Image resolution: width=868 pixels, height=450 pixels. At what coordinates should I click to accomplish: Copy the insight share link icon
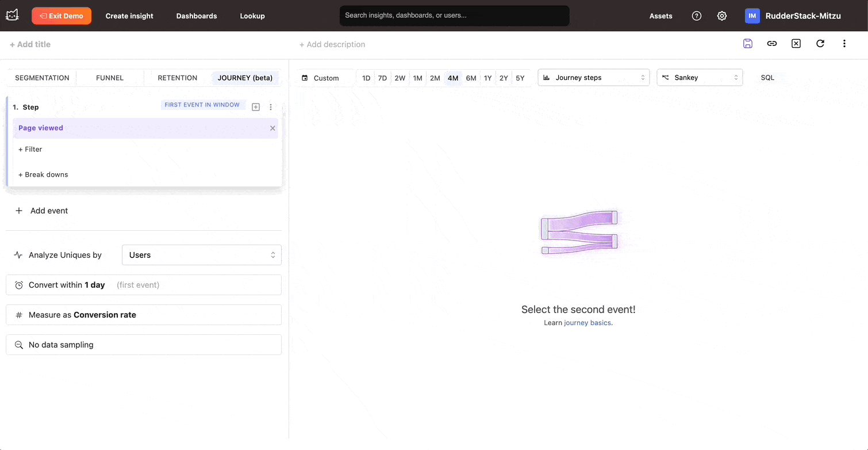[x=772, y=44]
